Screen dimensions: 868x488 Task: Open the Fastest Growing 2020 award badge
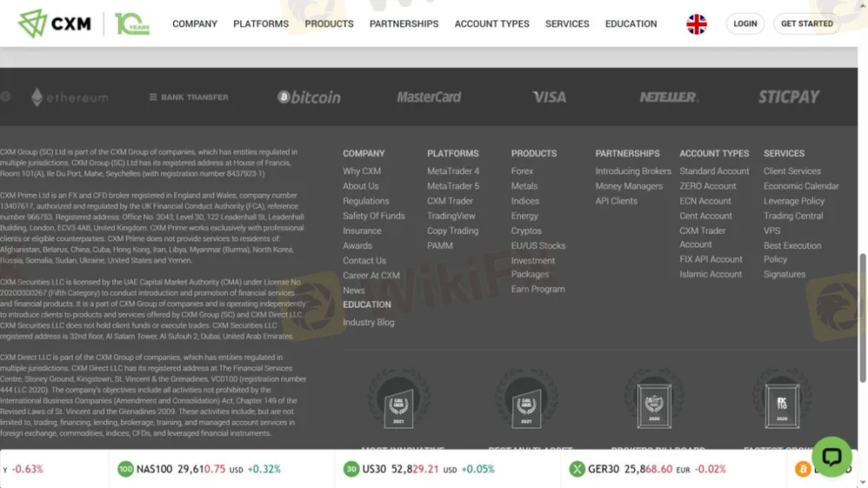(782, 400)
